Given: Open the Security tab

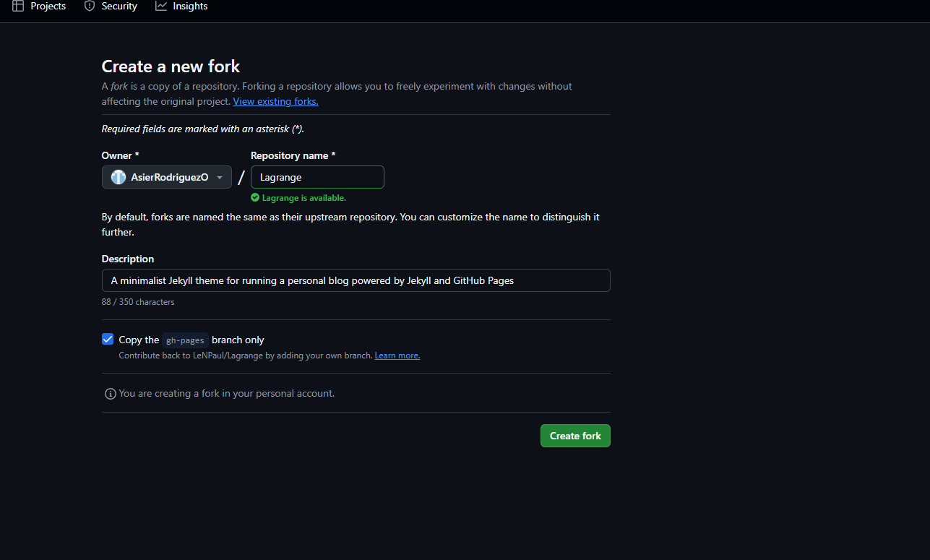Looking at the screenshot, I should click(x=119, y=7).
